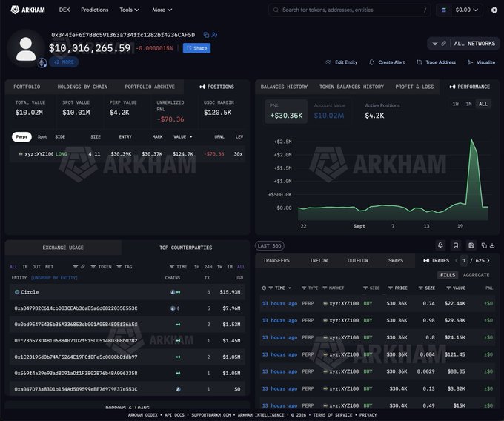Viewport: 504px width, 421px height.
Task: Open the Arkham home logo
Action: click(27, 10)
